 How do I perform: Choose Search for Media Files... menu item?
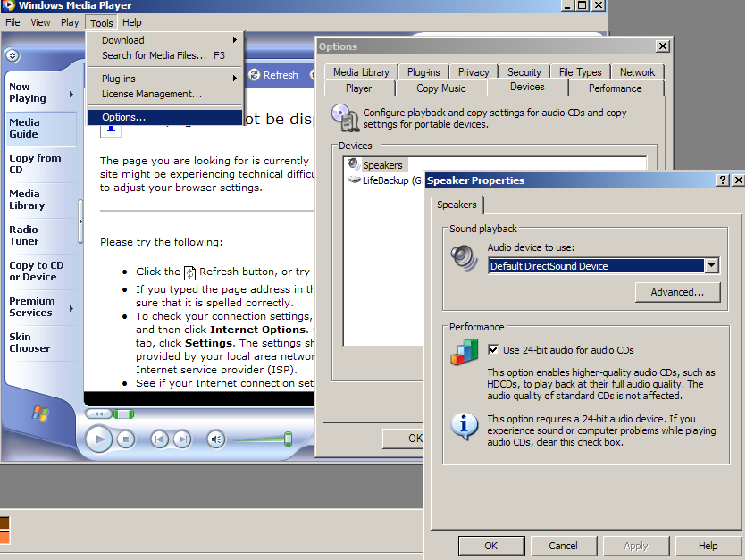164,55
